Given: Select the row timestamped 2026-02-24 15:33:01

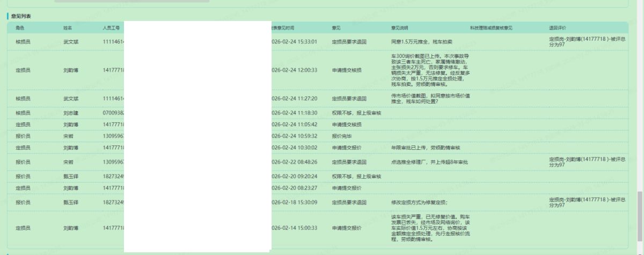Looking at the screenshot, I should coord(295,42).
